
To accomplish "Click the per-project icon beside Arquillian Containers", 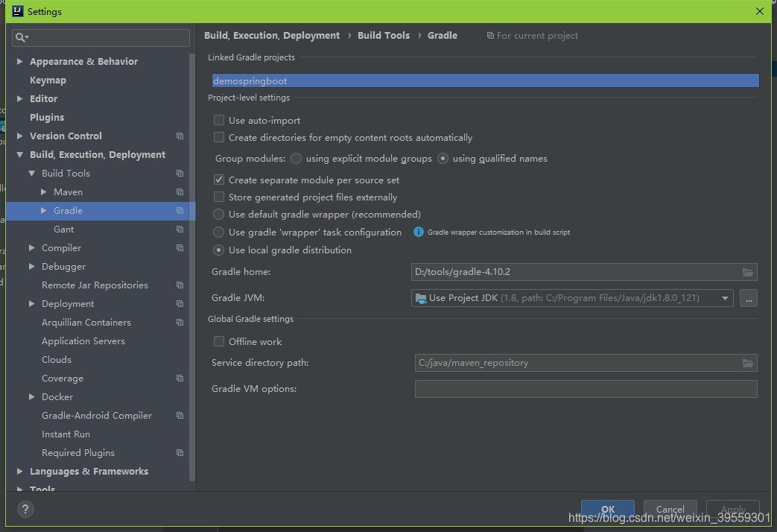I will tap(180, 323).
